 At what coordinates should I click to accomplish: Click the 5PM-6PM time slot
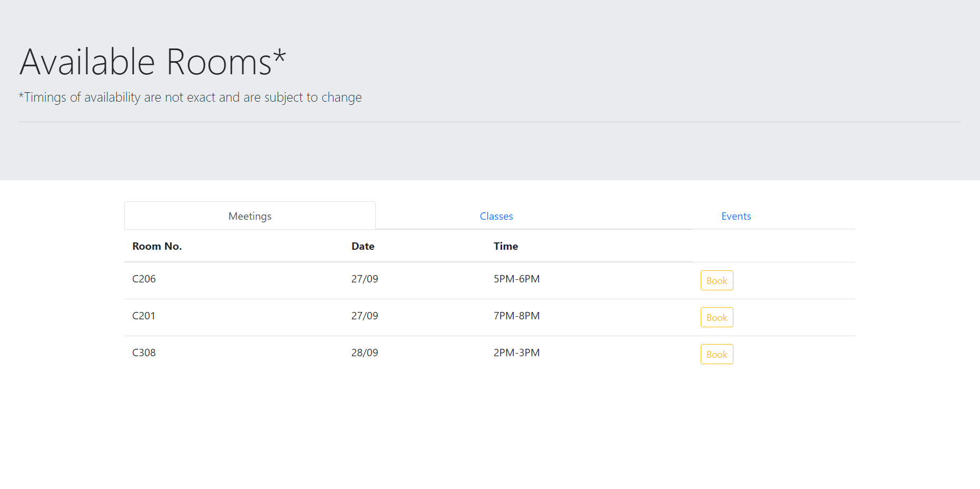[x=516, y=279]
